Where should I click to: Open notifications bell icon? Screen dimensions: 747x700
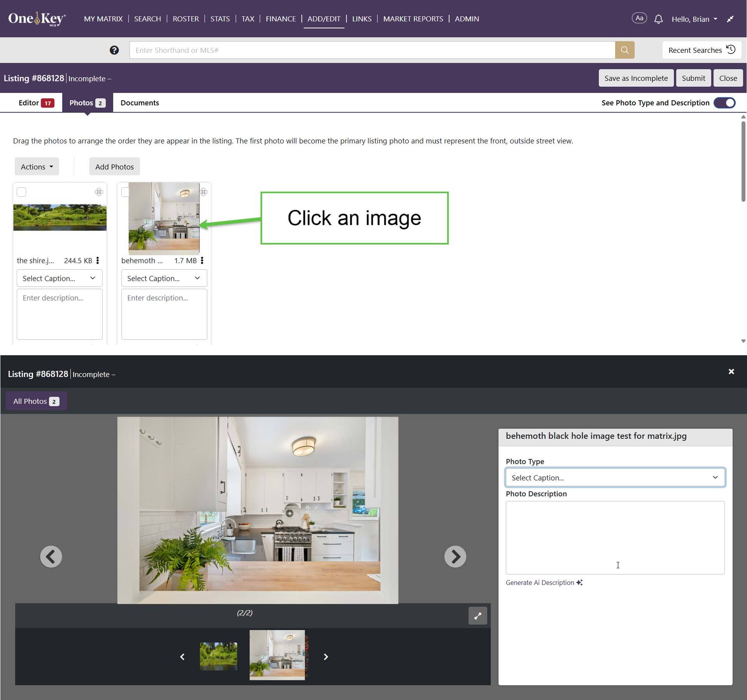click(x=658, y=19)
